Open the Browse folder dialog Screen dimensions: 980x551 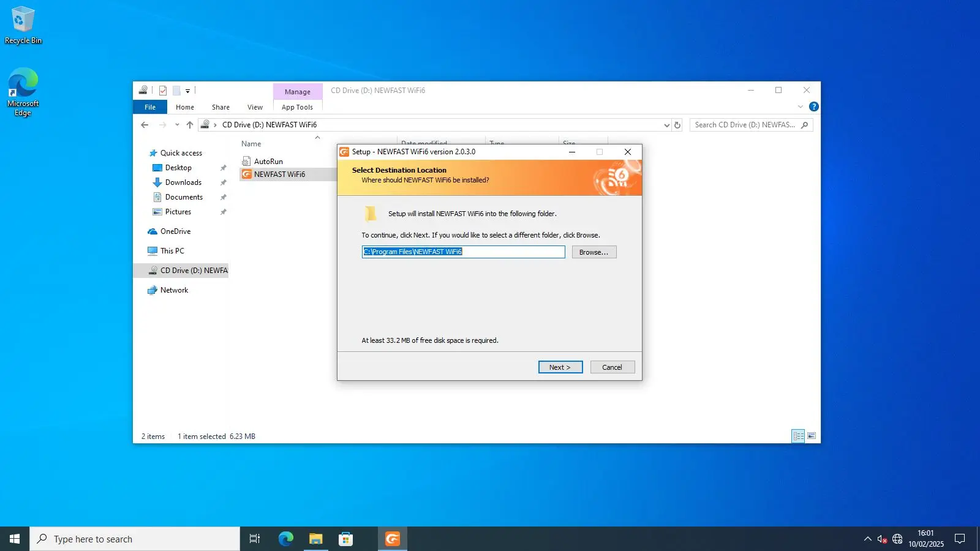(x=594, y=252)
